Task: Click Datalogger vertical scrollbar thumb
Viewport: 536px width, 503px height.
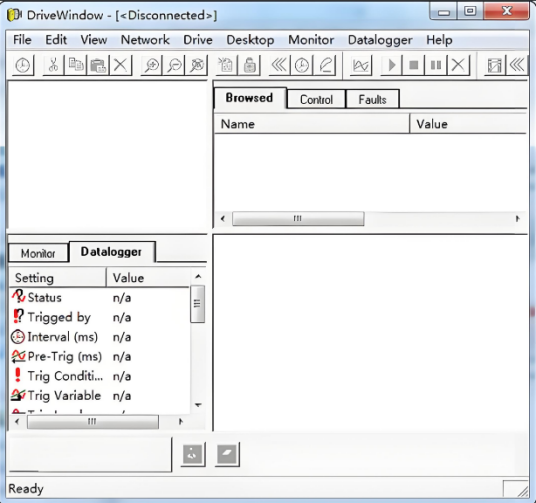Action: pyautogui.click(x=197, y=304)
